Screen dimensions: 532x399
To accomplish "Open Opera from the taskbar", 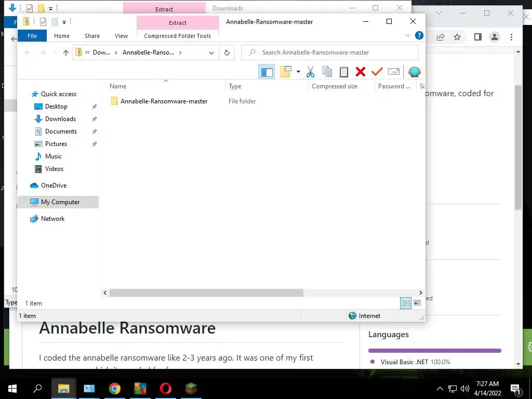I will pyautogui.click(x=166, y=388).
